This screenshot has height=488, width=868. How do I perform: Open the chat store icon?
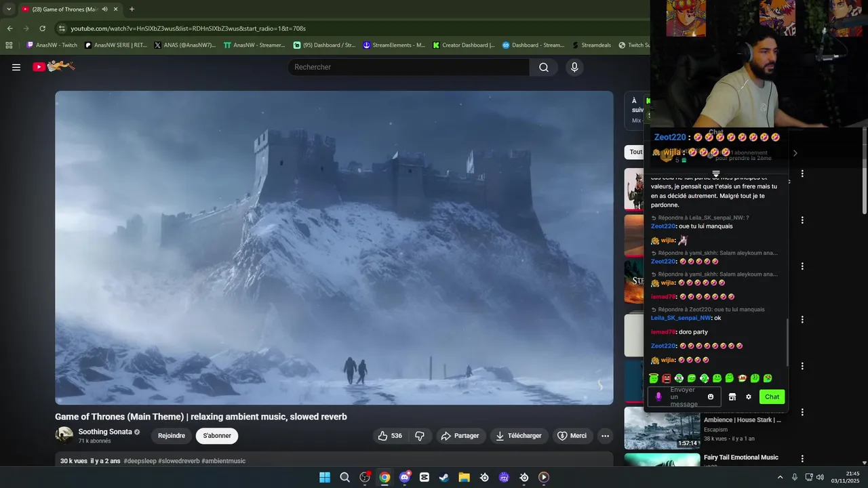tap(732, 397)
